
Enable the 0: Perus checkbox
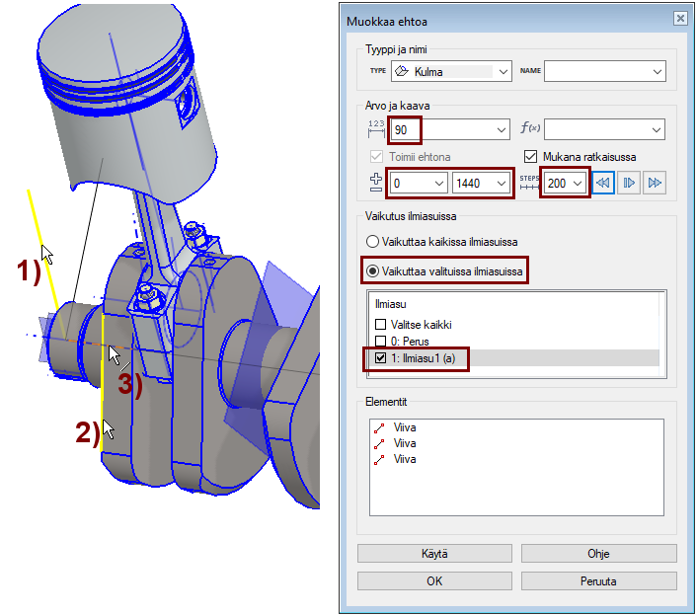tap(381, 342)
